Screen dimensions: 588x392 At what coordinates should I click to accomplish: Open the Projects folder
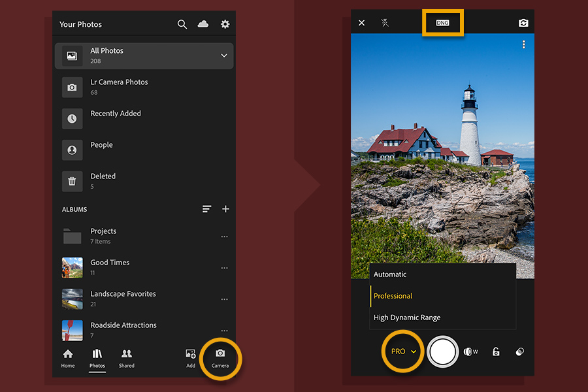point(144,236)
